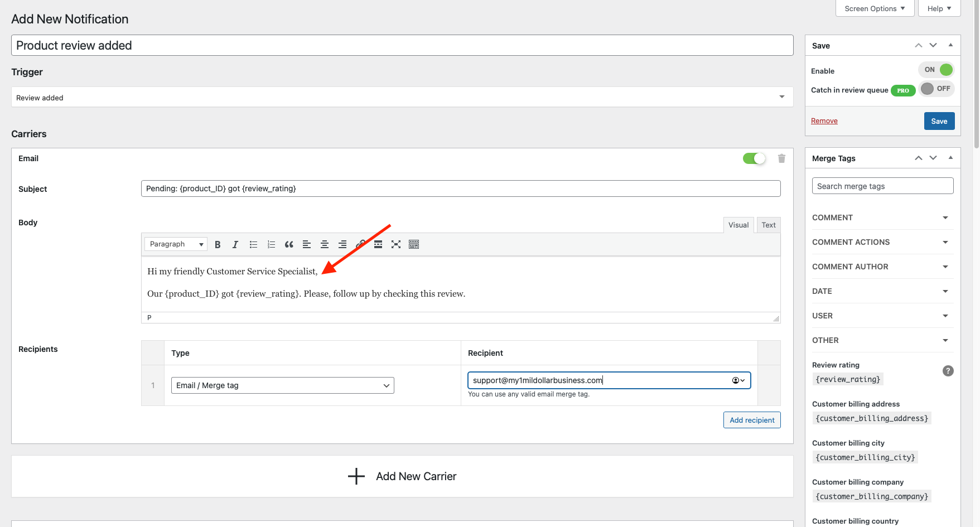Apply blockquote formatting
980x527 pixels.
289,244
